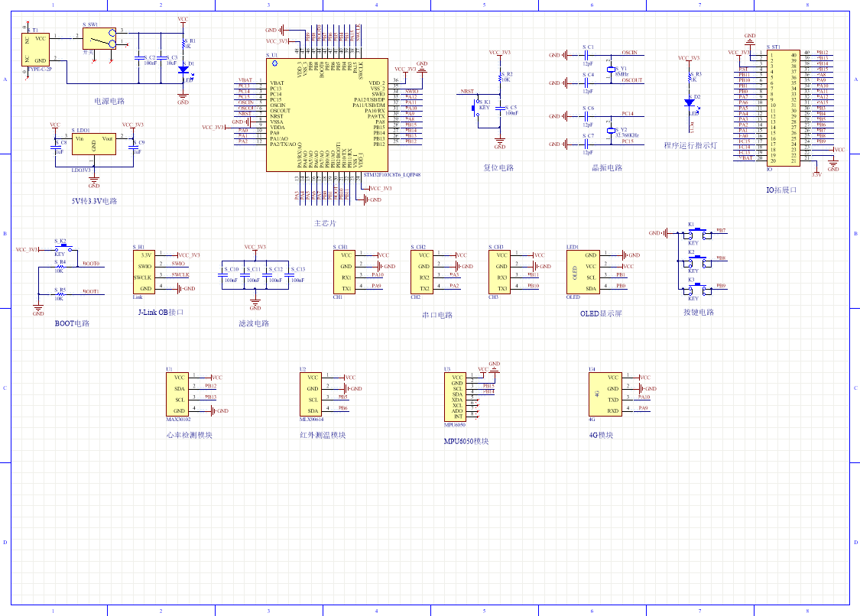The width and height of the screenshot is (860, 616).
Task: Select the S_CH2 serial header block
Action: (422, 272)
